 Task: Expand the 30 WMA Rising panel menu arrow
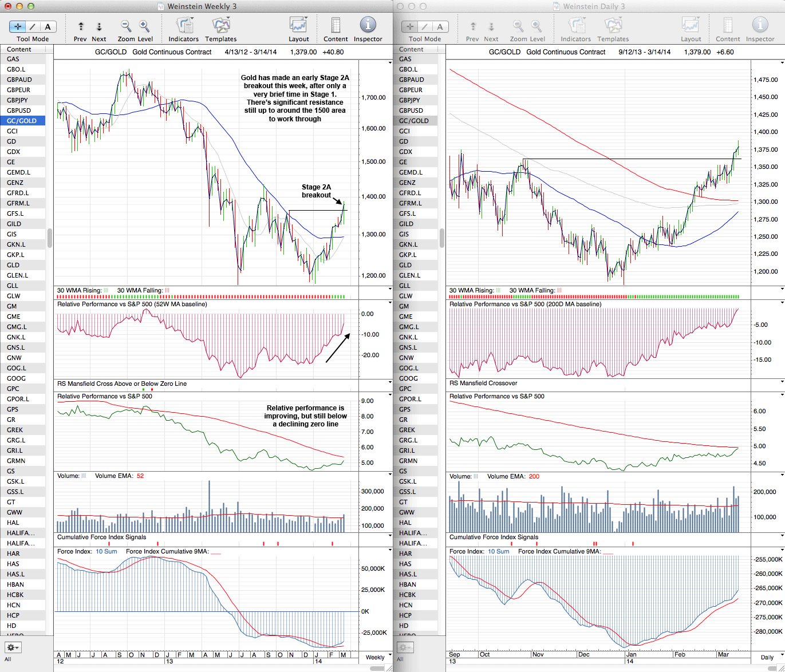pyautogui.click(x=390, y=289)
